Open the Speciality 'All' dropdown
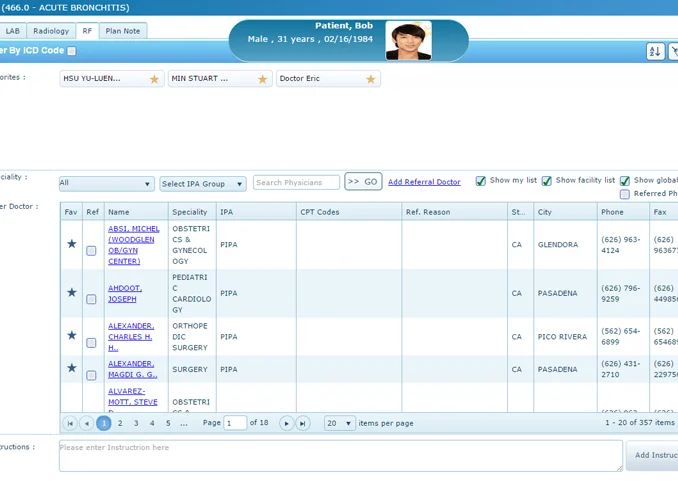Image resolution: width=678 pixels, height=481 pixels. (x=106, y=184)
